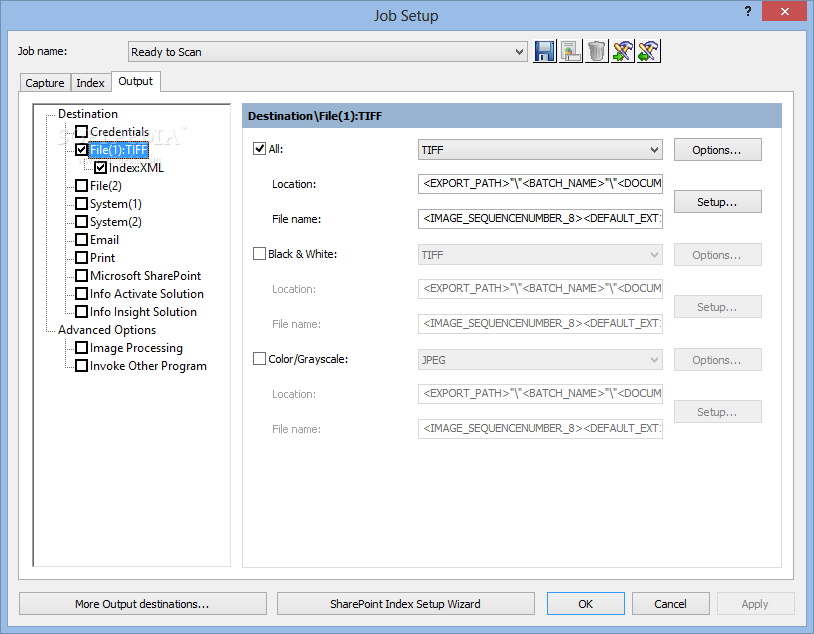
Task: Click the All File name field
Action: (x=540, y=219)
